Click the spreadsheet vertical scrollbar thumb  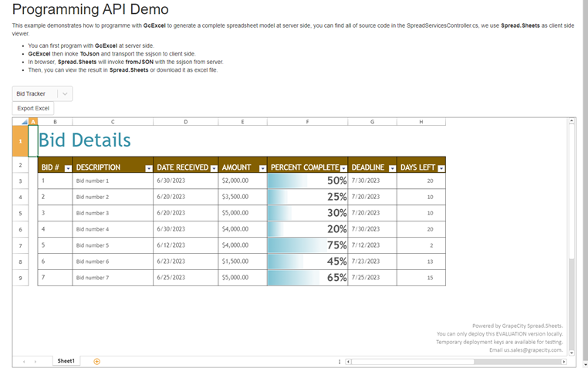click(x=572, y=191)
